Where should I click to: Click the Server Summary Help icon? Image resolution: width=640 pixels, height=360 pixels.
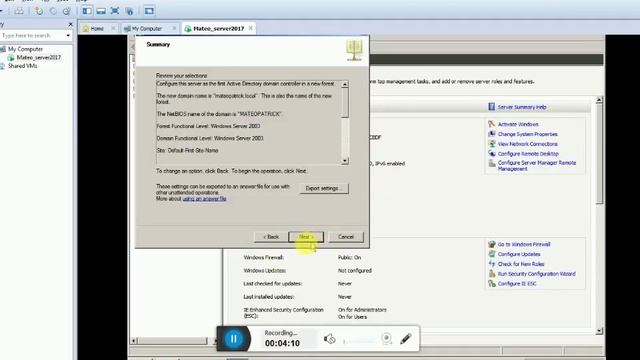[x=491, y=107]
